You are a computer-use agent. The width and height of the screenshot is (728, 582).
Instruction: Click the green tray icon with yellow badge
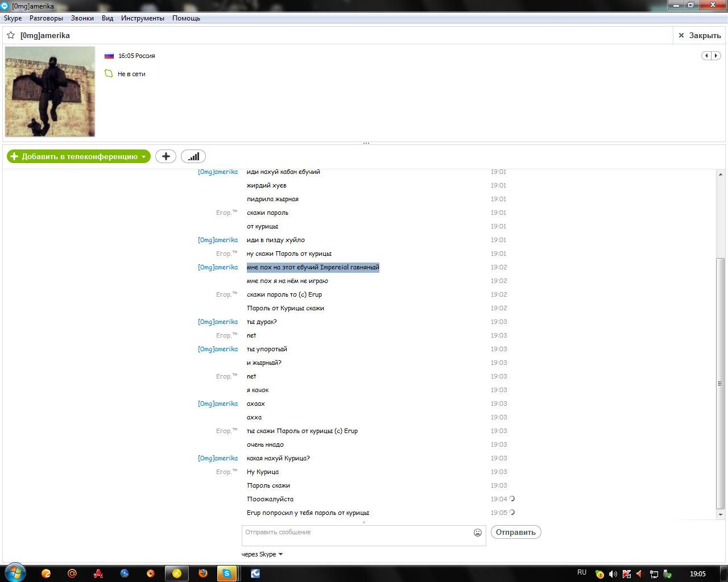599,574
